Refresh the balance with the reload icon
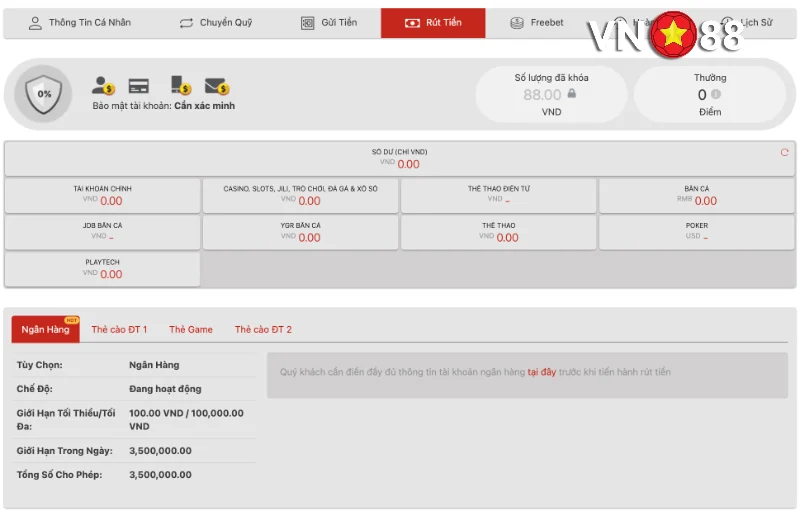Viewport: 800px width, 511px height. point(784,153)
